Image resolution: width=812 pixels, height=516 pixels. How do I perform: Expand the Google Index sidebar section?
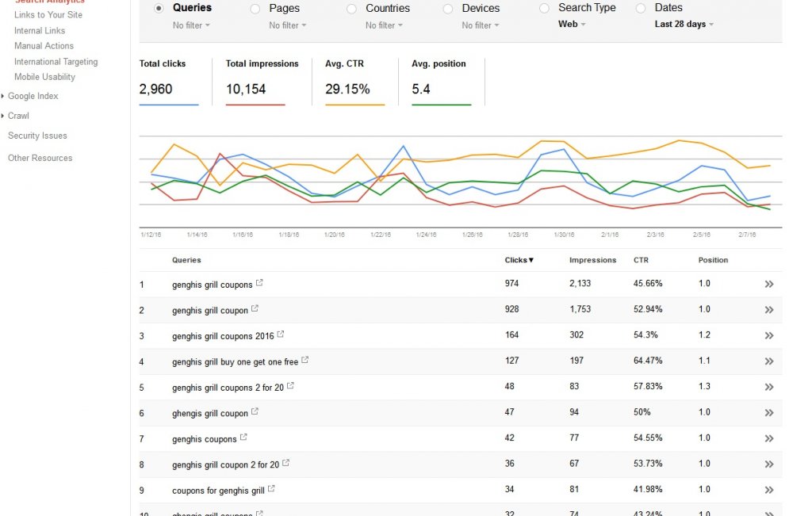click(33, 96)
